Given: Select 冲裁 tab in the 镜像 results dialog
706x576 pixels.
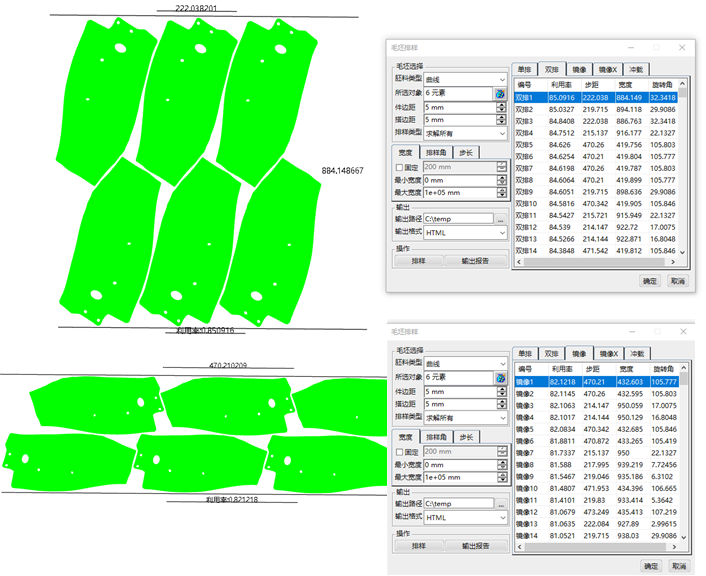Looking at the screenshot, I should (x=637, y=353).
